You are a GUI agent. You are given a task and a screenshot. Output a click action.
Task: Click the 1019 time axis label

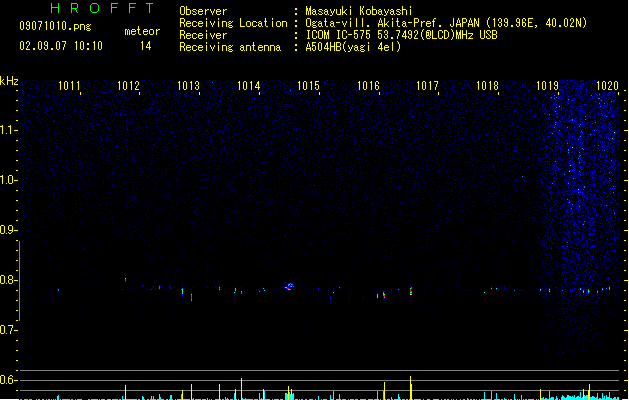click(548, 85)
